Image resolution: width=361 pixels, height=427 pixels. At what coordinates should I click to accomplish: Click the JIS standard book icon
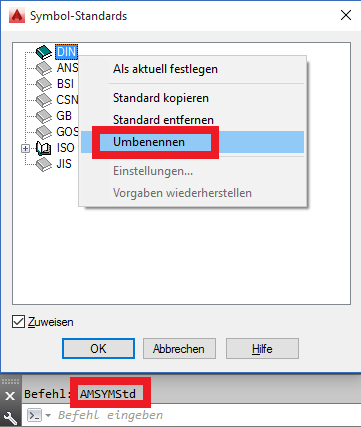44,164
